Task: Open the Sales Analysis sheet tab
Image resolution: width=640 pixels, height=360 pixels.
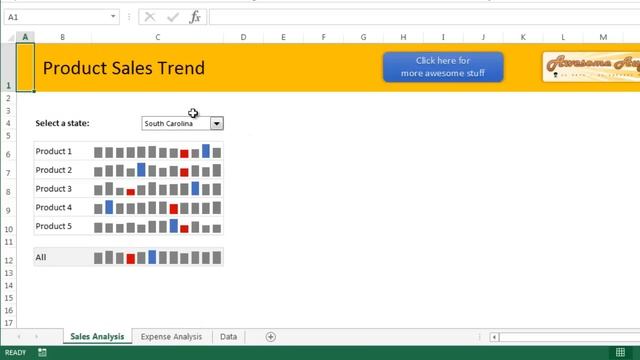Action: [97, 337]
